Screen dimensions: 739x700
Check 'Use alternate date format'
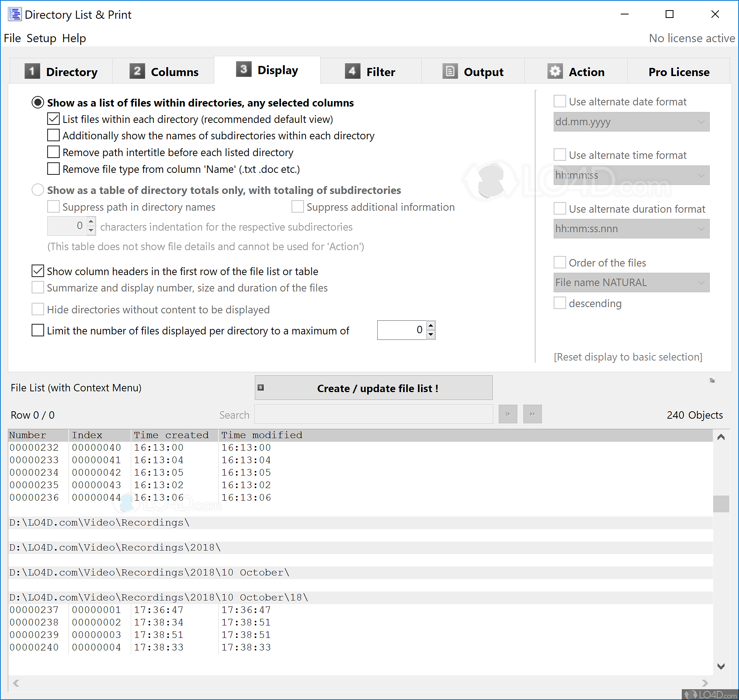coord(560,101)
